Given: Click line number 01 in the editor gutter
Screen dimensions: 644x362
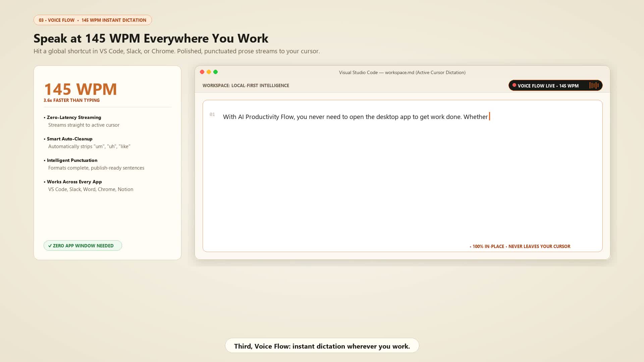Looking at the screenshot, I should (212, 115).
